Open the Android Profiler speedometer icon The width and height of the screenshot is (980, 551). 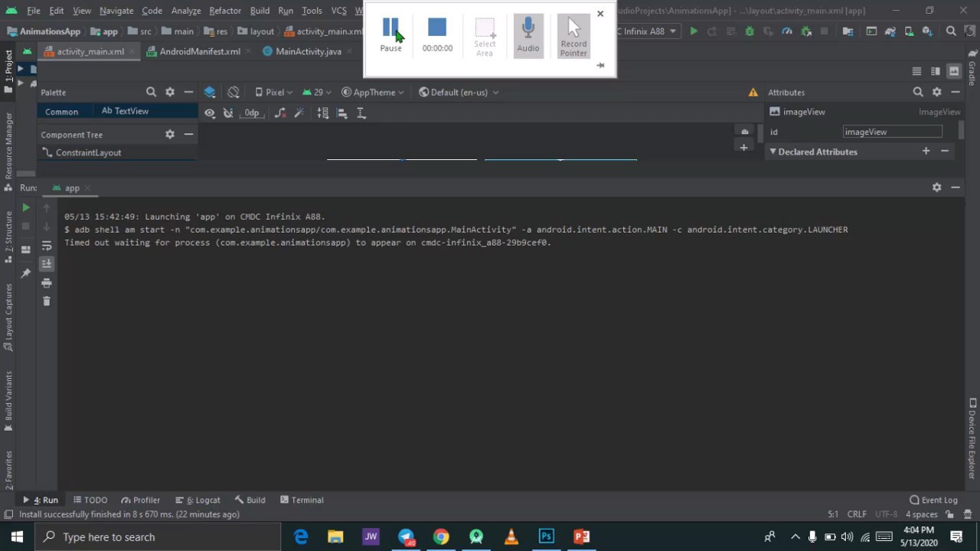point(787,31)
